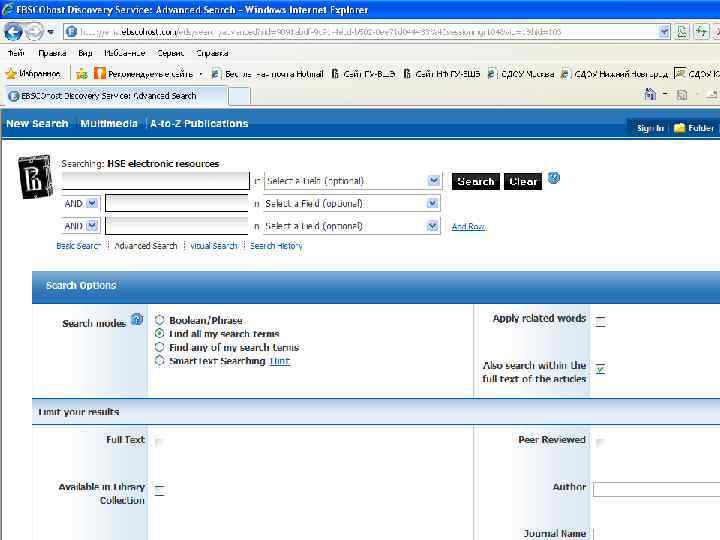The image size is (720, 540).
Task: Click the address bar URL field
Action: (x=361, y=32)
